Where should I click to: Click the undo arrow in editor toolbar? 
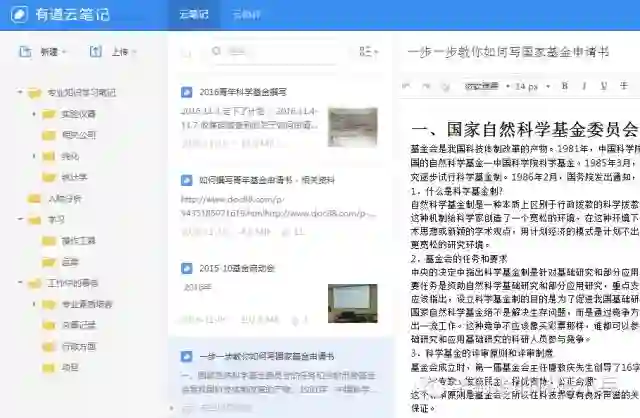[x=406, y=86]
